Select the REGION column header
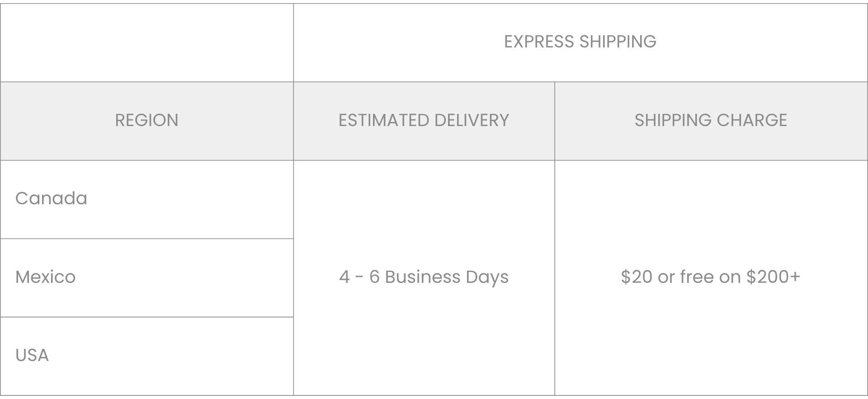Viewport: 868px width, 399px height. pos(146,120)
